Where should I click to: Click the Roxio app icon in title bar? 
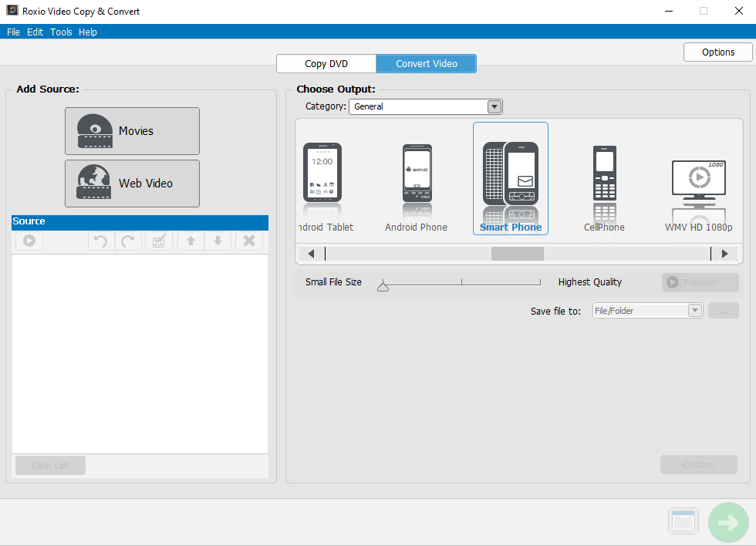[12, 11]
